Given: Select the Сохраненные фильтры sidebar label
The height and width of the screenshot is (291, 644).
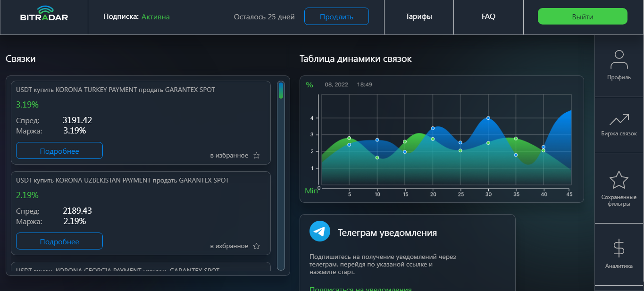Looking at the screenshot, I should point(619,200).
